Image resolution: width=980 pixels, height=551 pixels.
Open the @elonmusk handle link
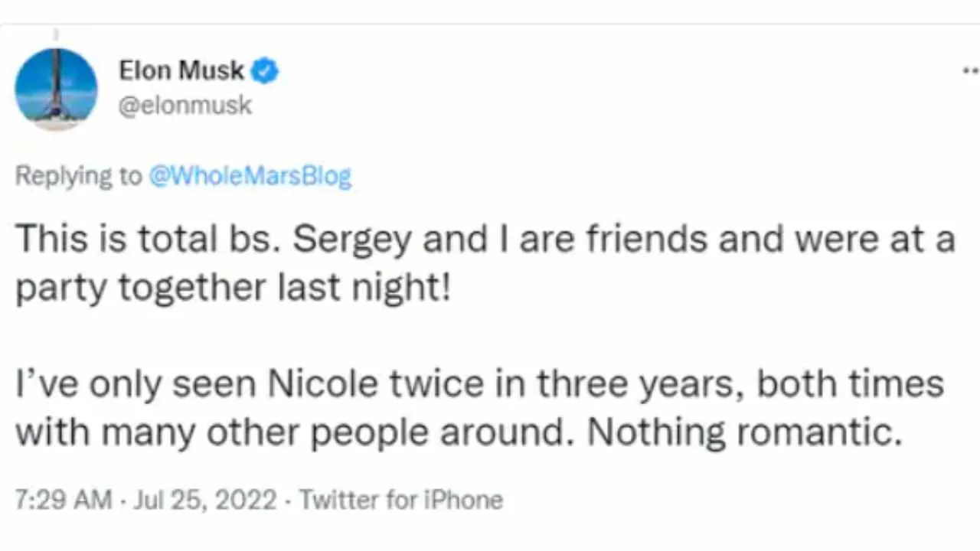(x=185, y=105)
